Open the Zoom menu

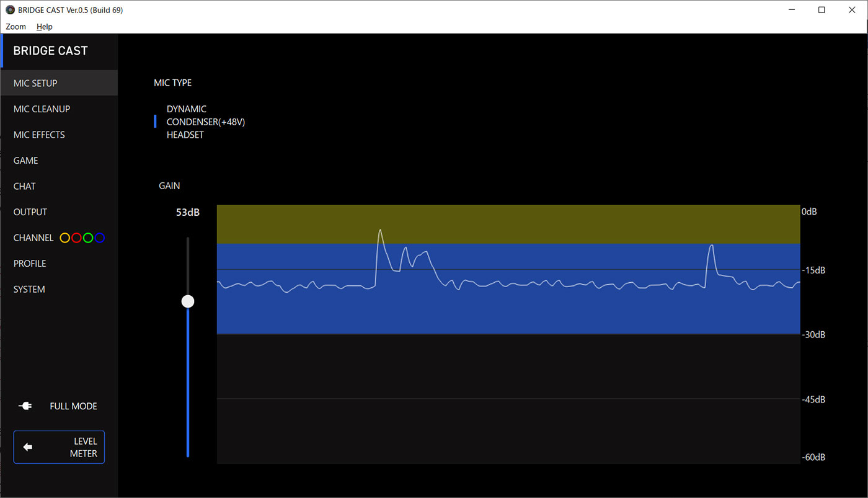(16, 27)
